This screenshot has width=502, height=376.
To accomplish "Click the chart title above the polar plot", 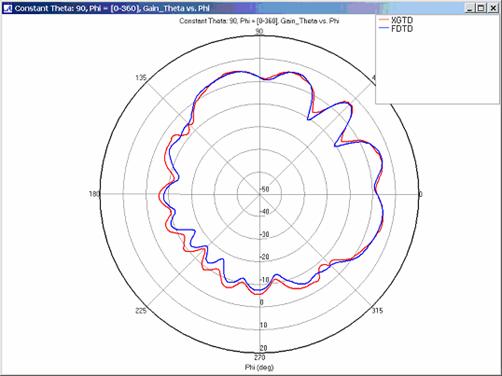I will pos(259,21).
